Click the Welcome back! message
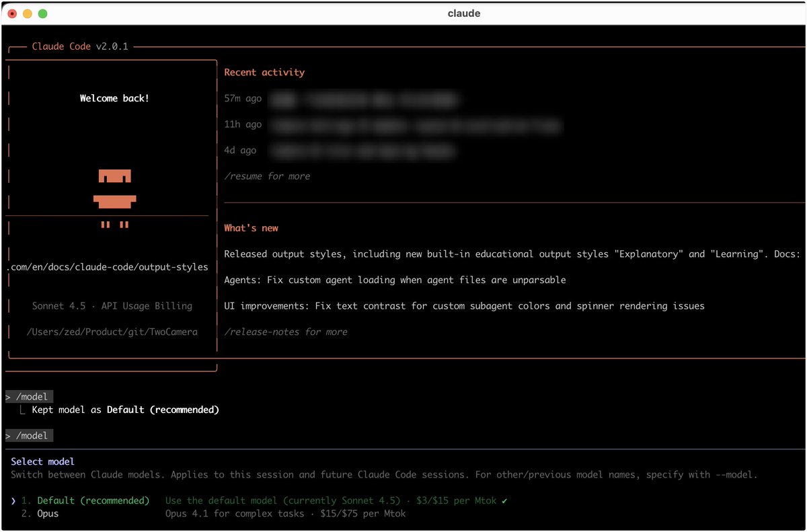 115,98
